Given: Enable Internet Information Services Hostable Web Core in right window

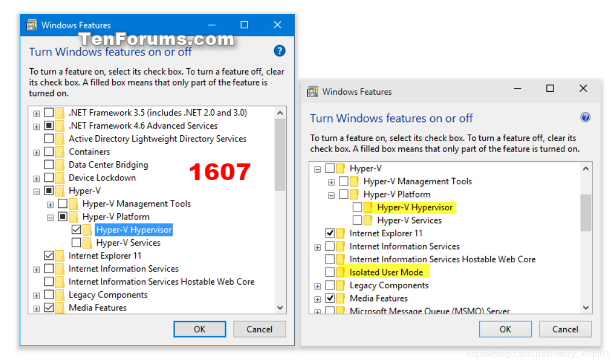Looking at the screenshot, I should tap(330, 259).
